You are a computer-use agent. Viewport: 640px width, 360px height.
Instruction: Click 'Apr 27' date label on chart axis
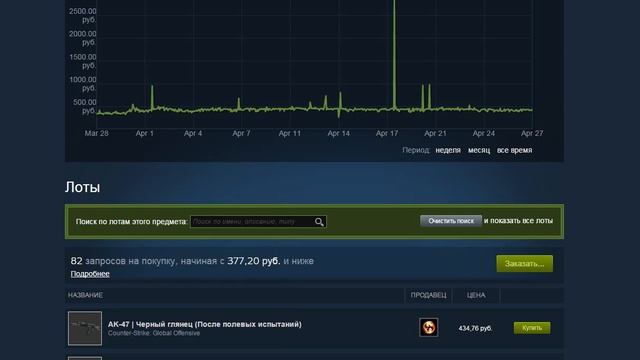tap(532, 133)
